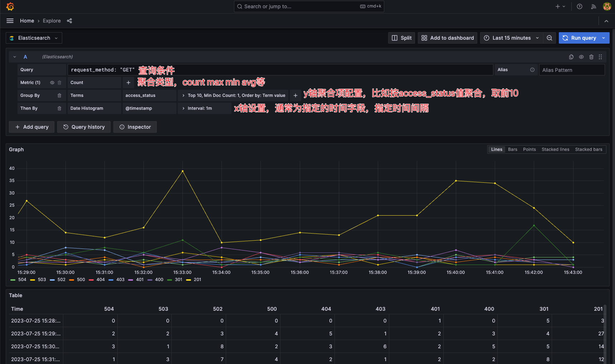Switch graph style to Stacked lines
Image resolution: width=615 pixels, height=364 pixels.
(x=555, y=149)
